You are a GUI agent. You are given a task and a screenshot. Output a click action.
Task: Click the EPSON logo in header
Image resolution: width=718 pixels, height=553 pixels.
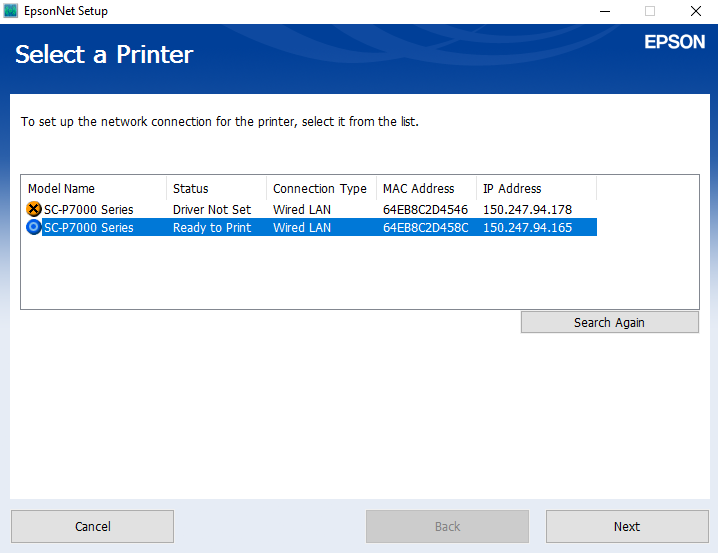click(x=674, y=42)
